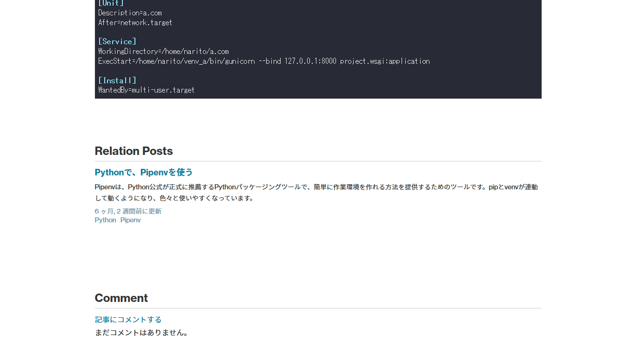Viewport: 644px width, 361px height.
Task: Click the 'After=network.target' code line
Action: click(135, 22)
